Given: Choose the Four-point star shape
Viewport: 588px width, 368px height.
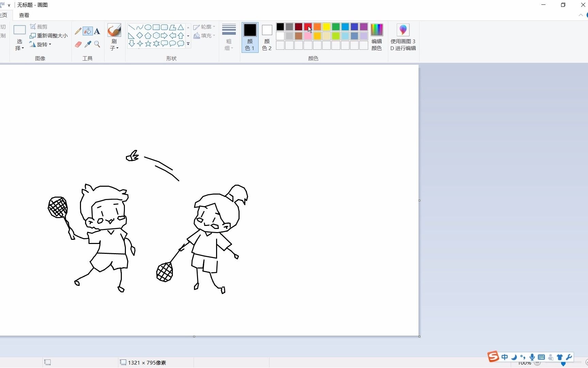Looking at the screenshot, I should coord(140,44).
